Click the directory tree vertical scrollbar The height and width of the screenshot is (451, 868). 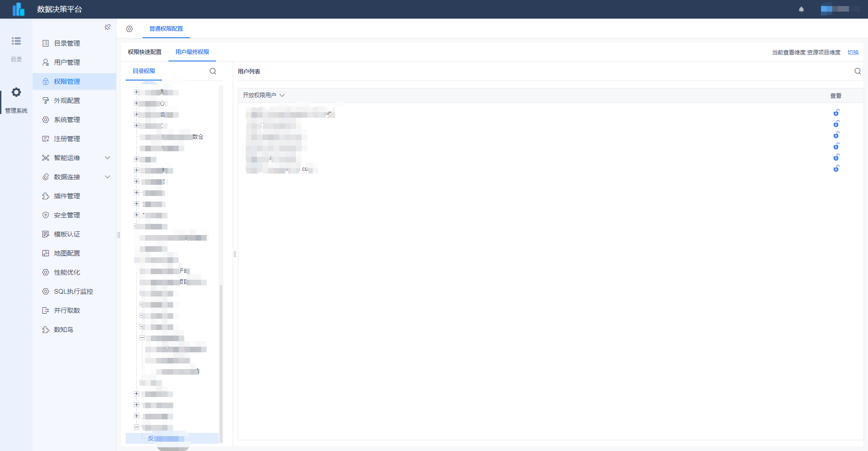click(x=221, y=363)
